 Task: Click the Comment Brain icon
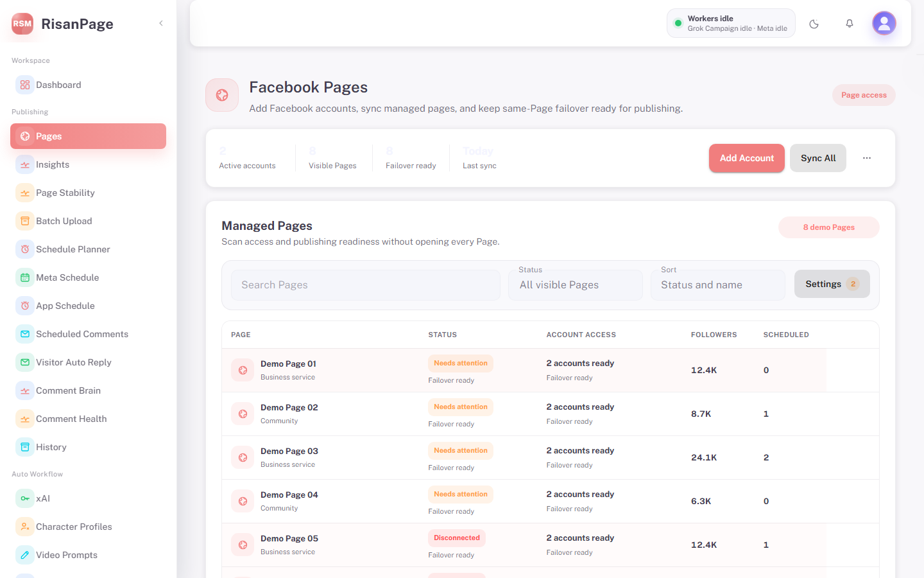(x=25, y=390)
